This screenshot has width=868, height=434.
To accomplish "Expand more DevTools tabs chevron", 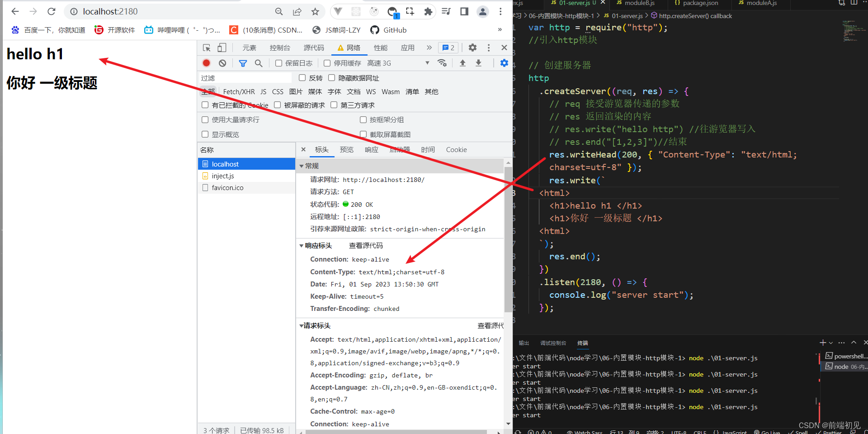I will (x=429, y=48).
